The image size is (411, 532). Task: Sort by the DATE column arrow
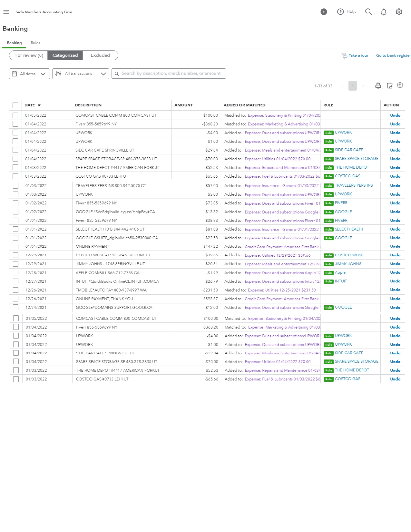(x=39, y=105)
